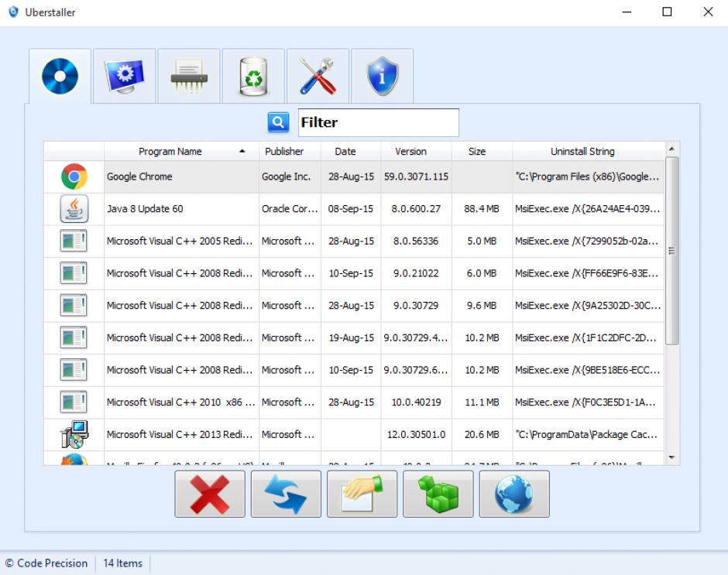Click the Chrome uninstall string cell
Viewport: 728px width, 575px height.
click(x=589, y=176)
